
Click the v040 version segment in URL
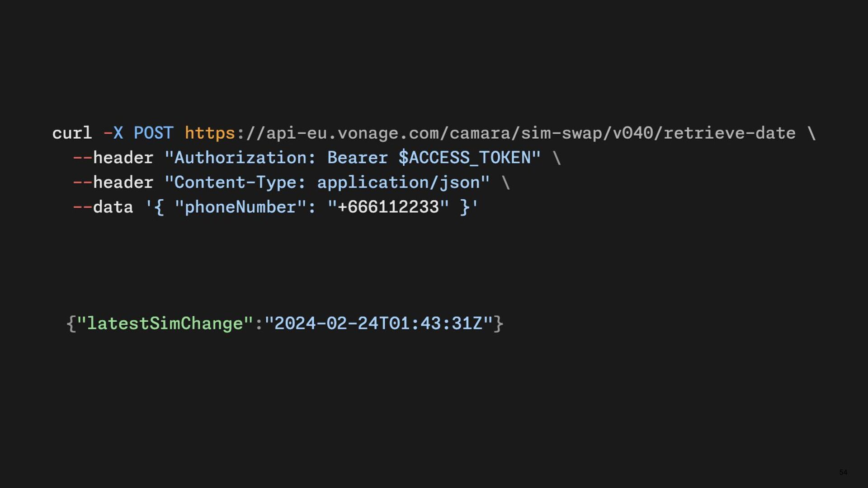(x=633, y=133)
